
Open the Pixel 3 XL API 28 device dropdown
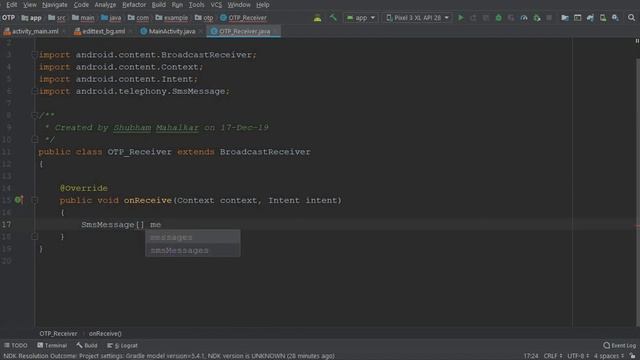417,18
